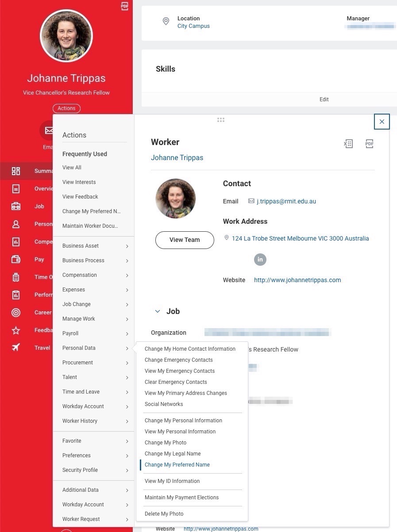The image size is (397, 532).
Task: Click the PDF icon atop the red sidebar
Action: pyautogui.click(x=124, y=6)
